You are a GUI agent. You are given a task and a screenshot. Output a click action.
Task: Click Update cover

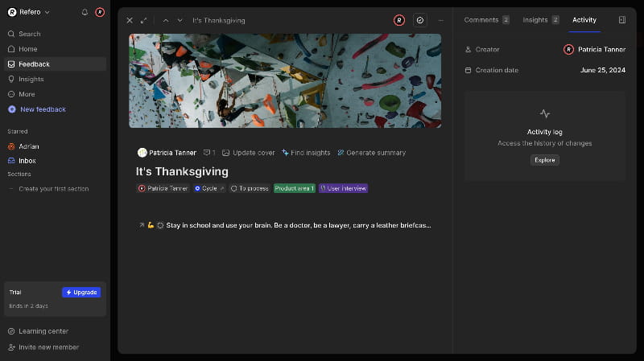[x=249, y=153]
